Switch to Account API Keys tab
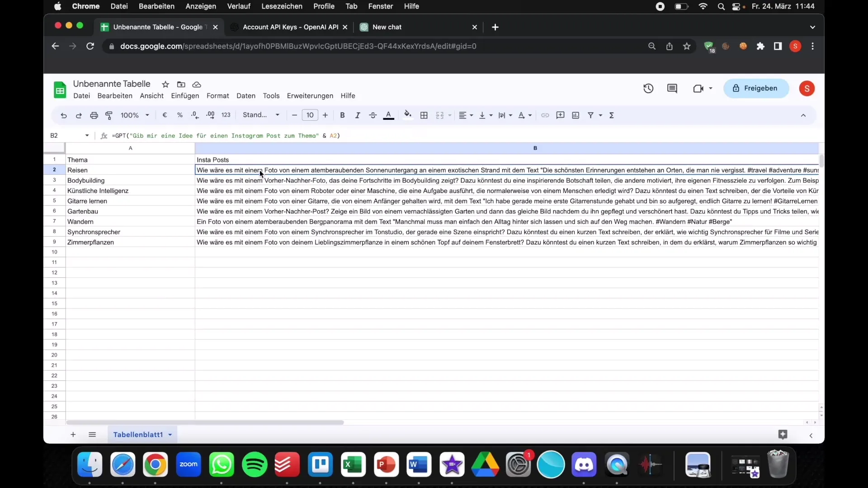The height and width of the screenshot is (488, 868). 289,27
